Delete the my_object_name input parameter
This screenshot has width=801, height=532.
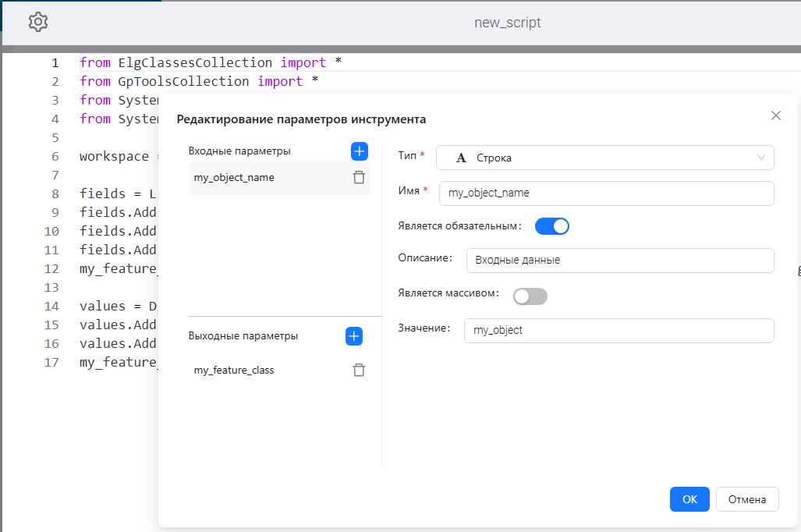[359, 178]
